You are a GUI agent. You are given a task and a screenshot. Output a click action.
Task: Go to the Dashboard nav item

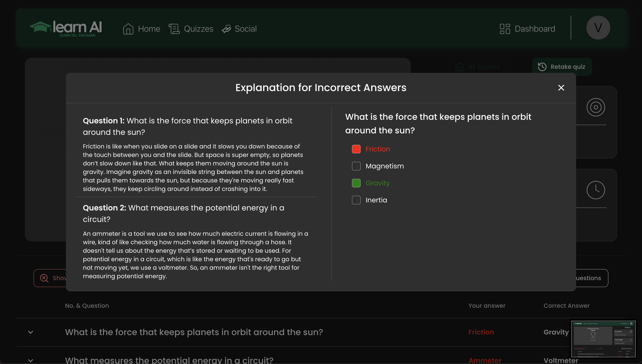tap(535, 29)
